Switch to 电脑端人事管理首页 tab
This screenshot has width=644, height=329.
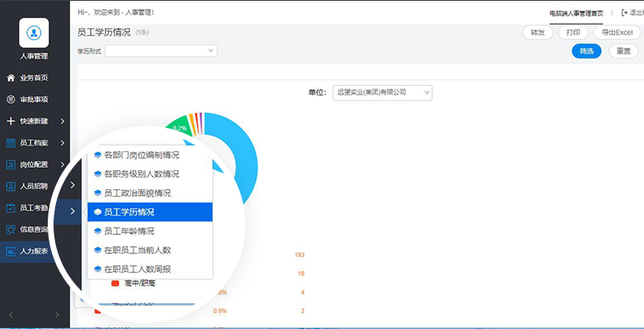[x=576, y=13]
